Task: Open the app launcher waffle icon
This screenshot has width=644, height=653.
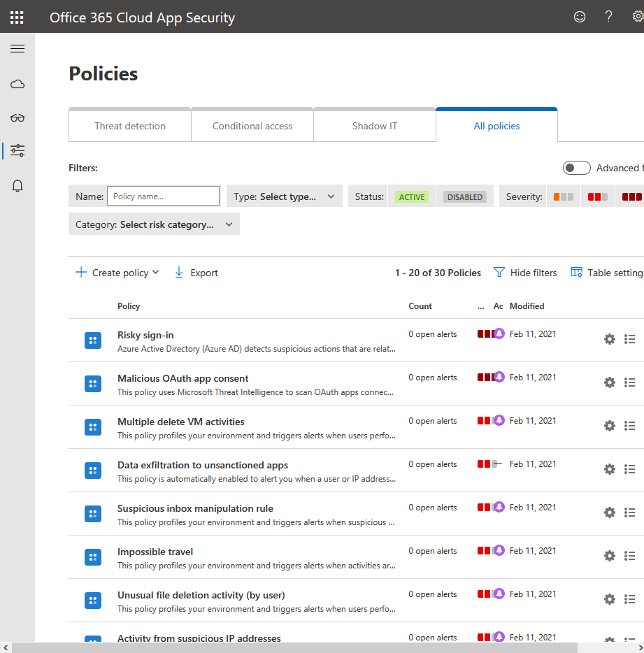Action: pos(17,17)
